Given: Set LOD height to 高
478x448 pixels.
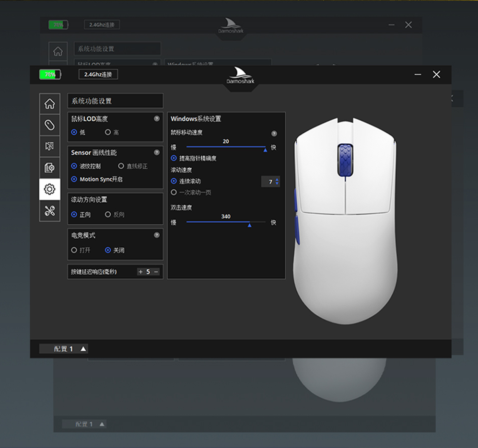Looking at the screenshot, I should tap(108, 132).
